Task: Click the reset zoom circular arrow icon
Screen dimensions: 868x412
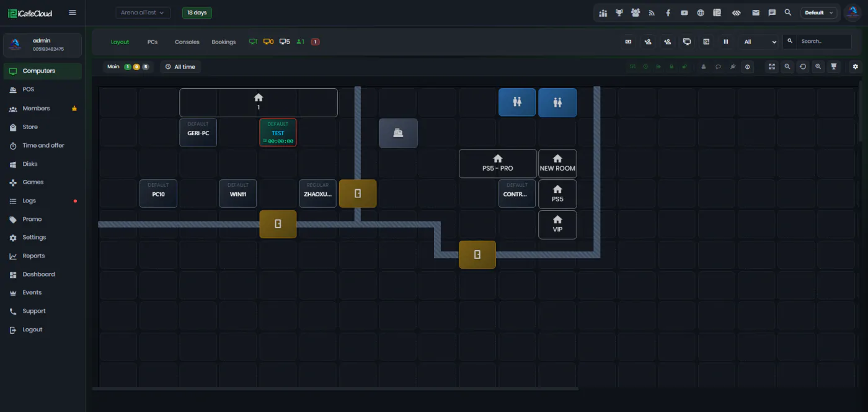Action: pyautogui.click(x=803, y=66)
